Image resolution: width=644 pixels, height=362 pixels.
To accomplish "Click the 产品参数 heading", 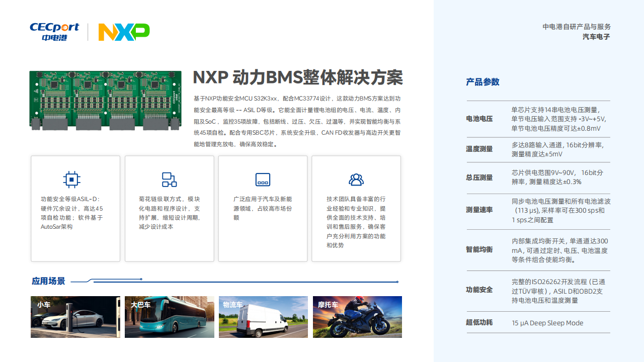I will click(482, 82).
